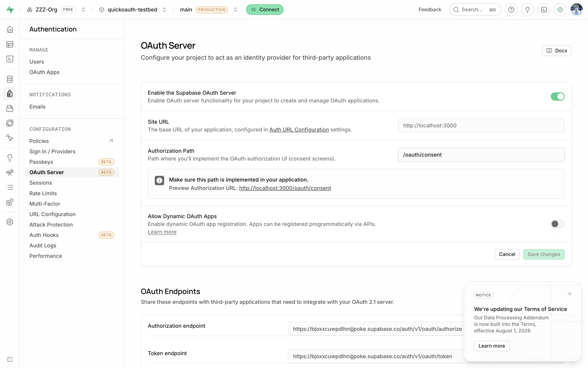588x368 pixels.
Task: Open the Table Editor sidebar icon
Action: (10, 44)
